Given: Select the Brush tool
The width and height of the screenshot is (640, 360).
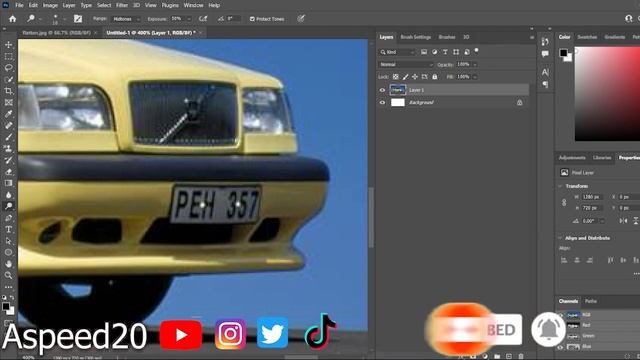Looking at the screenshot, I should (x=9, y=137).
